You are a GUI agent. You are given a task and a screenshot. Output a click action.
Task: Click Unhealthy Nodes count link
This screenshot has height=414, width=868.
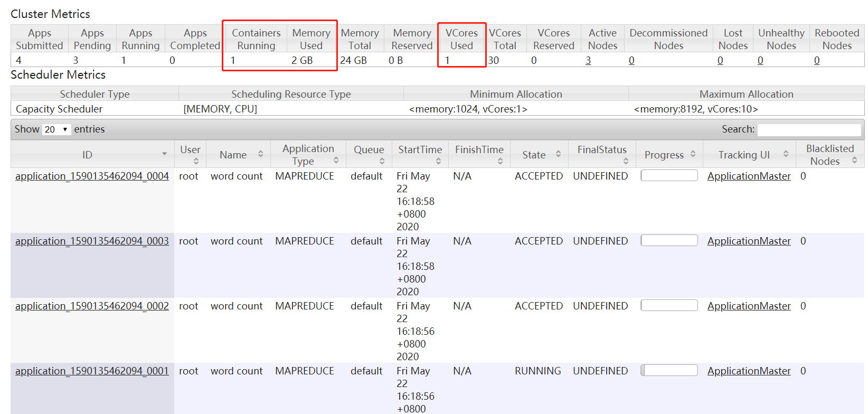[760, 61]
